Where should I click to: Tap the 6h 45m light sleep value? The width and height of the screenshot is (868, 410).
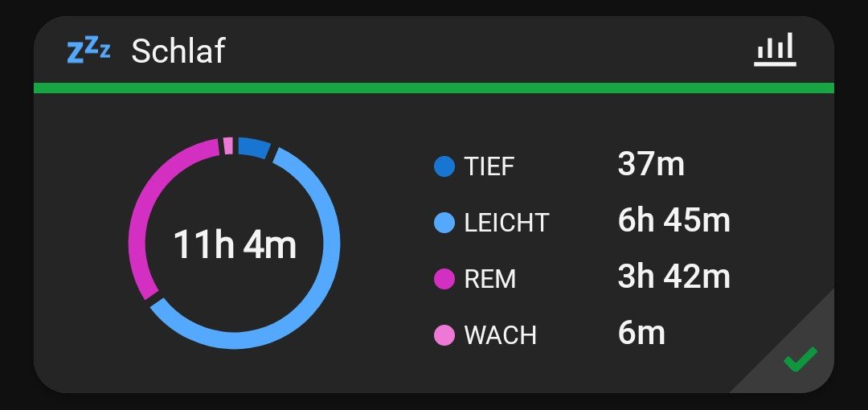pyautogui.click(x=674, y=220)
